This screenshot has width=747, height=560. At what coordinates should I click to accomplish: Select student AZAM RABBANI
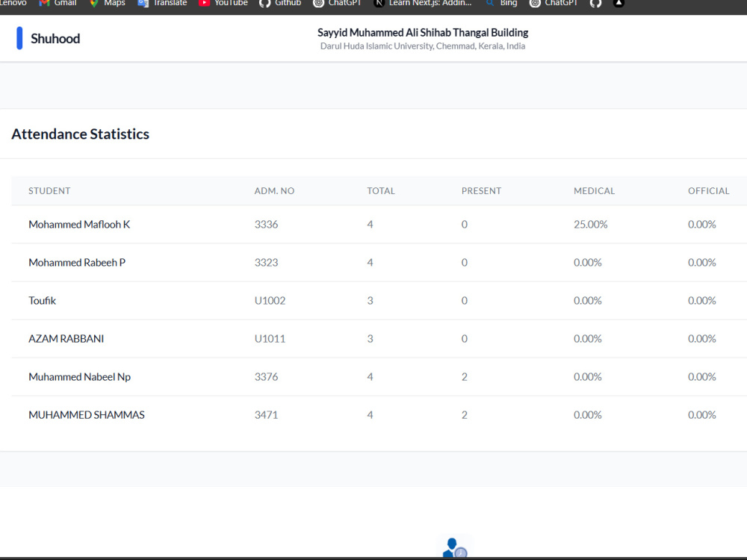click(66, 338)
